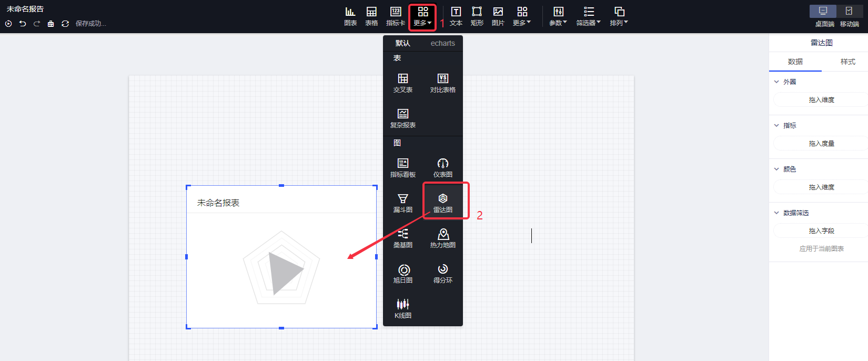868x361 pixels.
Task: Click the 拖入度量 drop field under 指标
Action: point(821,144)
